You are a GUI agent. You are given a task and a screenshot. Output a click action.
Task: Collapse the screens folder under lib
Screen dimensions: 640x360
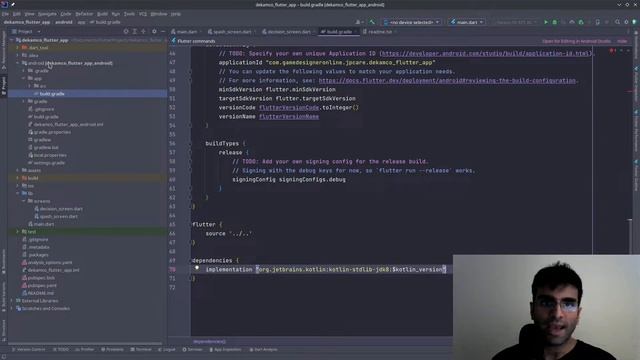coord(24,201)
